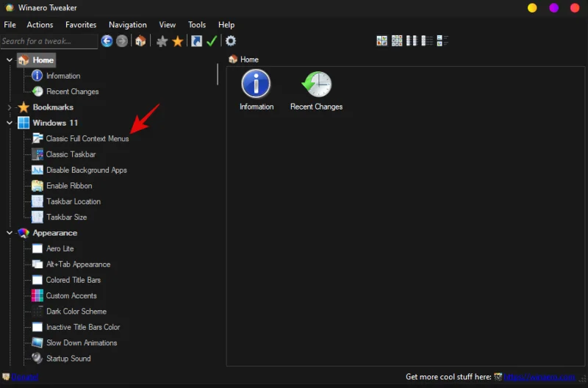The image size is (588, 388).
Task: Open the Help menu
Action: [x=226, y=25]
